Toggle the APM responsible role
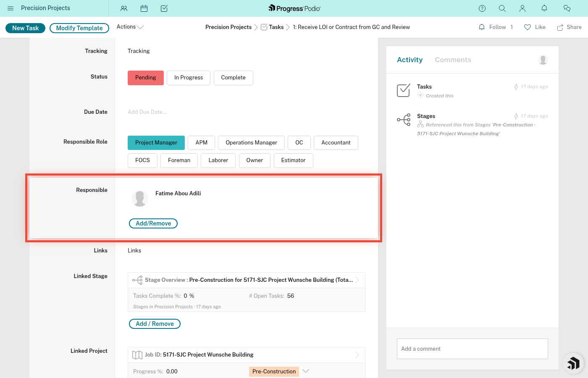This screenshot has width=588, height=378. [x=201, y=143]
